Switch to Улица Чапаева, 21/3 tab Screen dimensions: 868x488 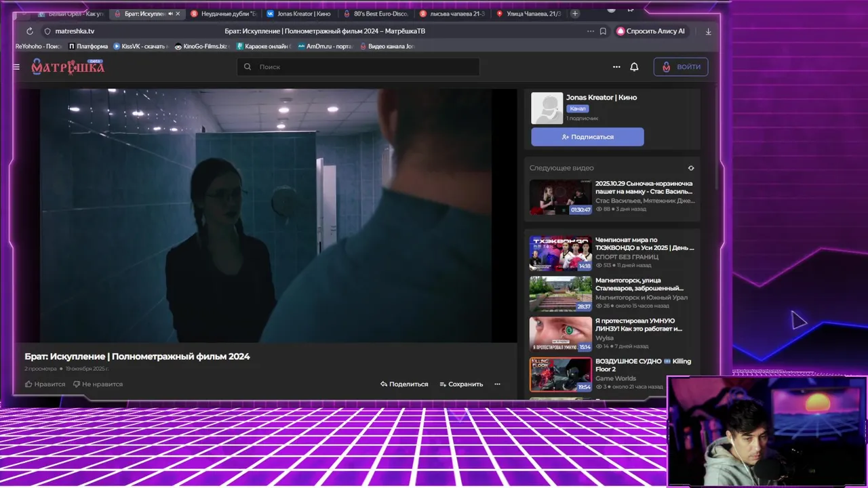tap(529, 14)
